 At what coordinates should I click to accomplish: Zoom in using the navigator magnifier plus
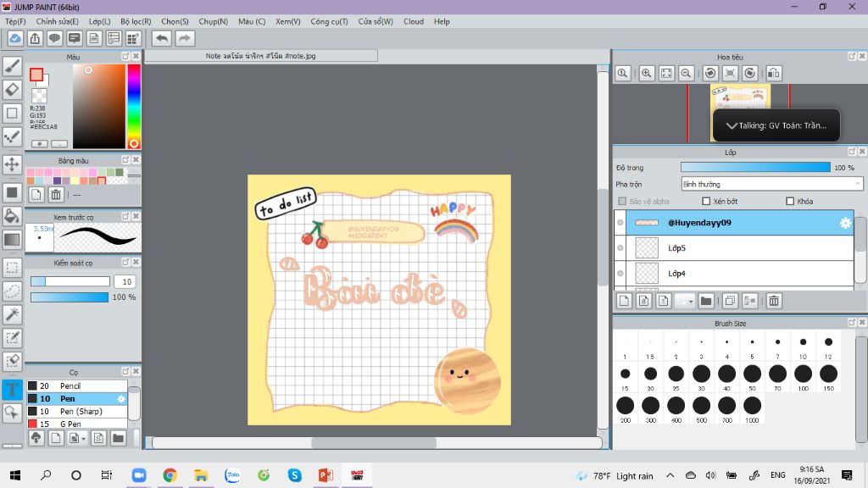pos(646,73)
